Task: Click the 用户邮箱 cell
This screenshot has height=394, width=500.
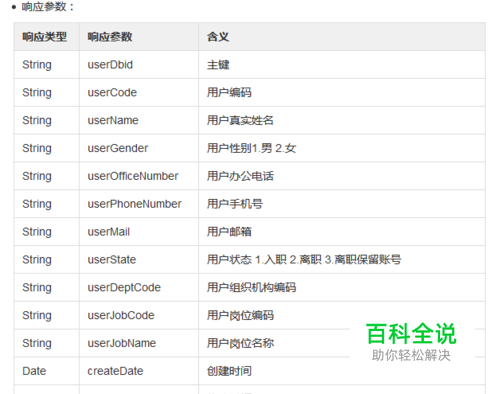Action: [342, 232]
